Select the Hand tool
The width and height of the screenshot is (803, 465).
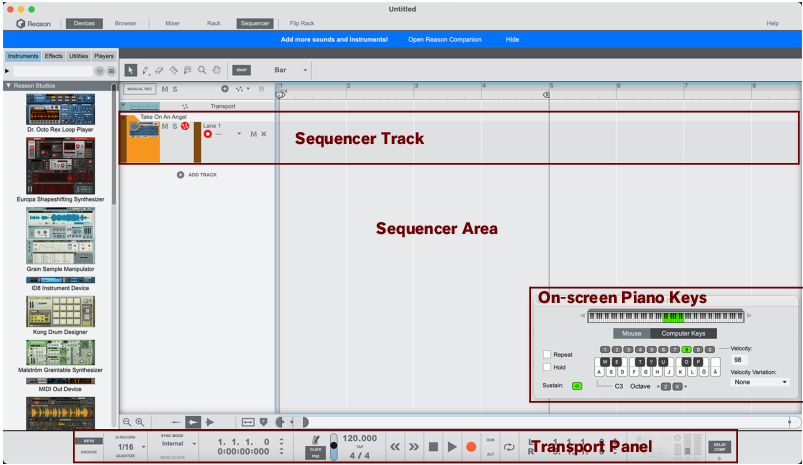[215, 70]
